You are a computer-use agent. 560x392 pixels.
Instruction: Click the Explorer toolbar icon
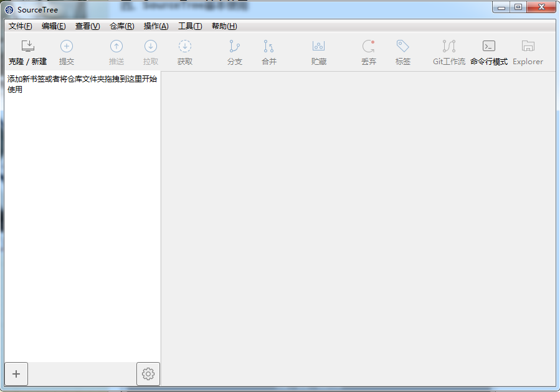[528, 47]
